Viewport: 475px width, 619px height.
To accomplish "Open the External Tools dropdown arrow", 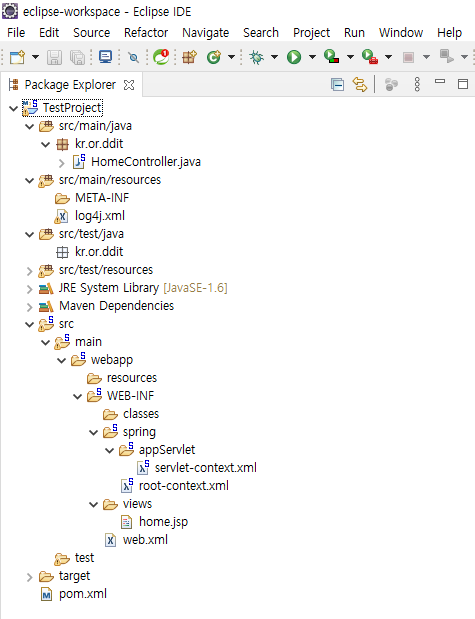I will [389, 57].
